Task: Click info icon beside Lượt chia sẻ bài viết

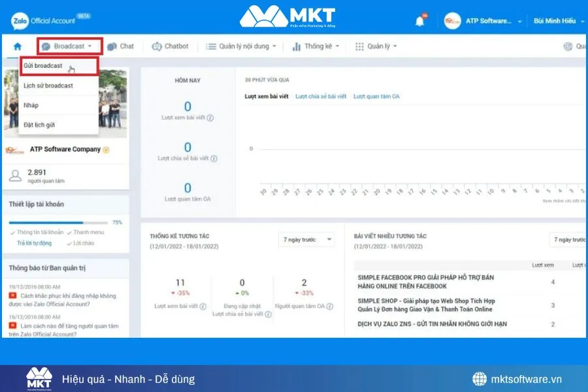Action: 214,158
